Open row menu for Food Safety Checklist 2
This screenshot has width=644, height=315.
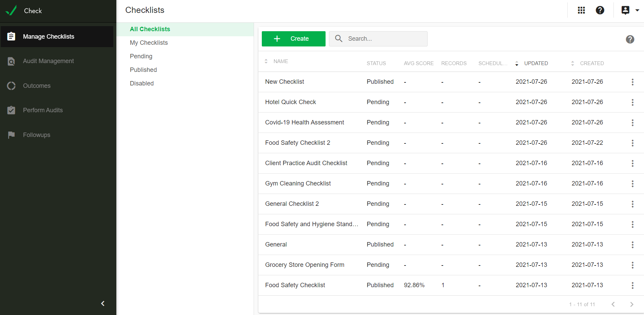(632, 143)
